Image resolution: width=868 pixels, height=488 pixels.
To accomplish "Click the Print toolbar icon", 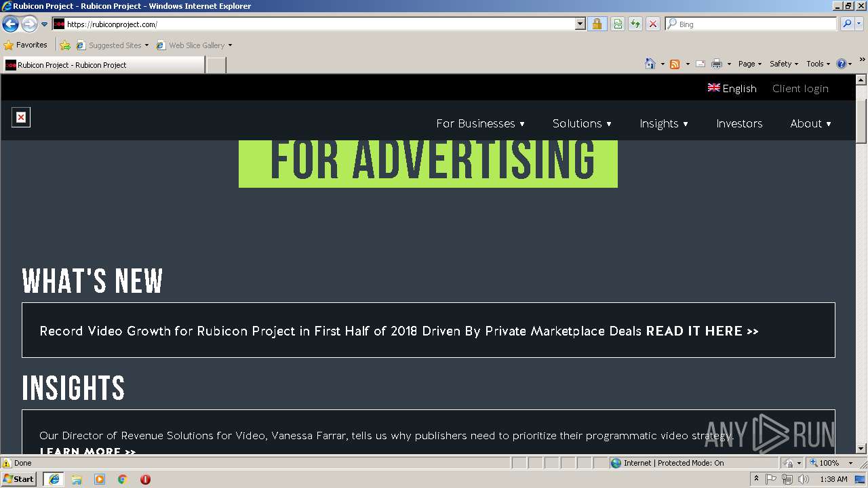I will click(717, 64).
